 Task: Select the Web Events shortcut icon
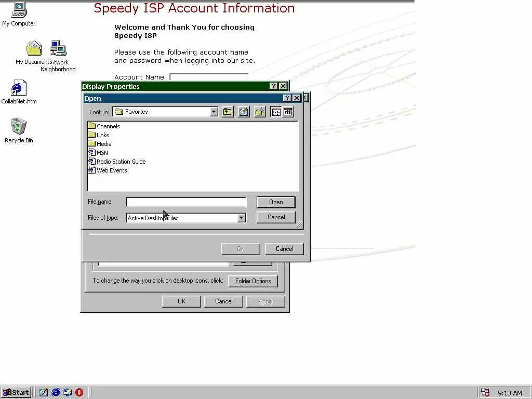pyautogui.click(x=91, y=170)
